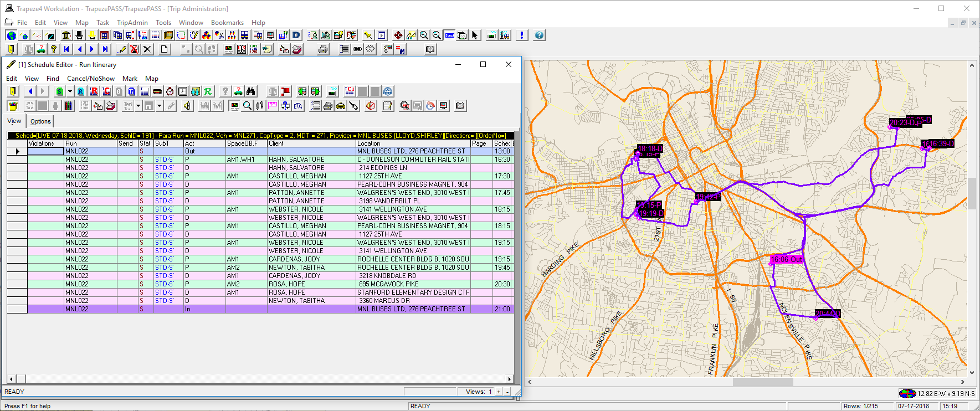The height and width of the screenshot is (411, 980).
Task: Click the map horizontal scrollbar thumb
Action: click(763, 382)
